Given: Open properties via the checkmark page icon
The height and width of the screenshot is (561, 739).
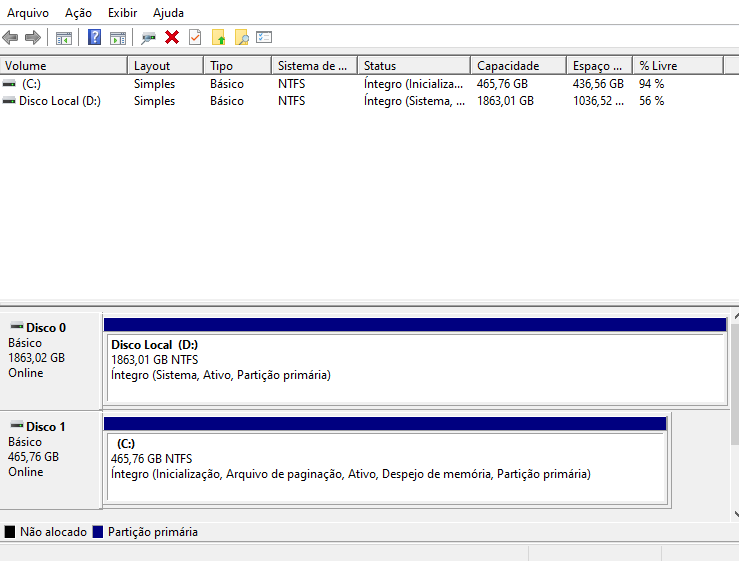Looking at the screenshot, I should click(195, 37).
